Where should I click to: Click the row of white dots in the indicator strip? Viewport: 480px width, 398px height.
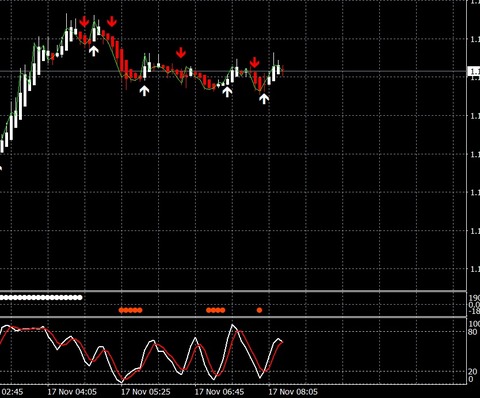(x=41, y=297)
